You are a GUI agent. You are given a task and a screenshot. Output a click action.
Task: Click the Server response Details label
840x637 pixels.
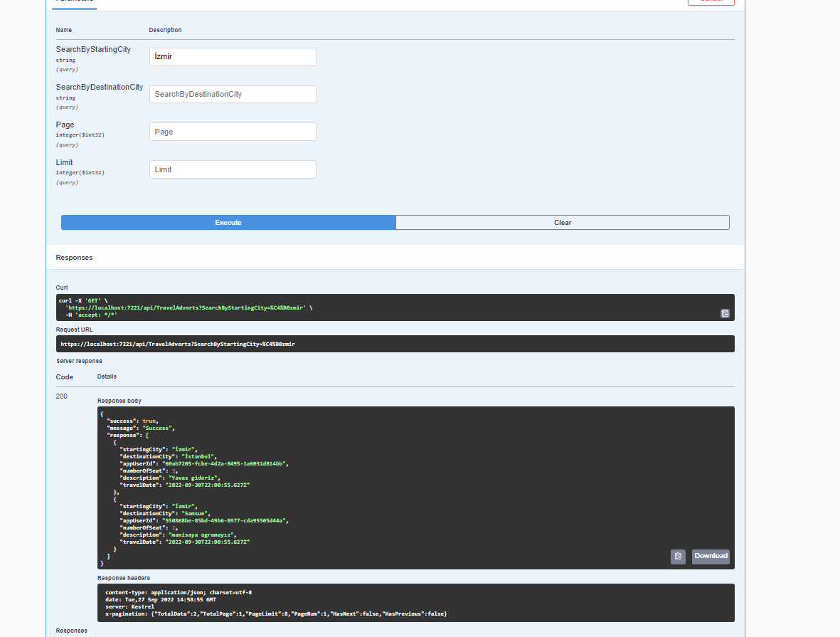[106, 377]
